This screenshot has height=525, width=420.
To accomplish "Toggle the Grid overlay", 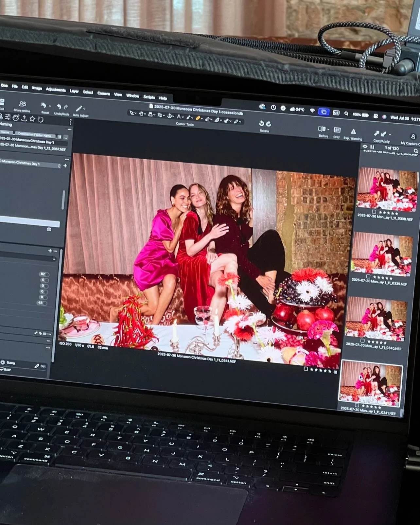I will tap(337, 130).
